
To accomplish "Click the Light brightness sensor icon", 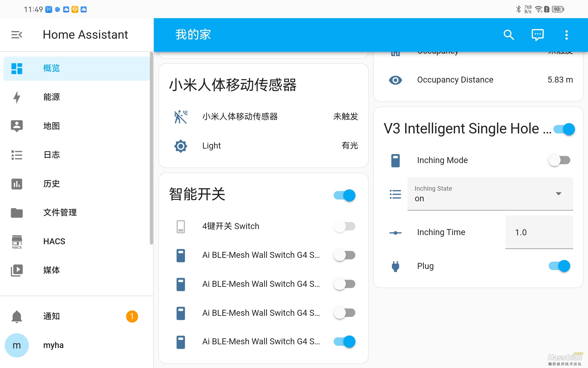I will click(x=181, y=146).
